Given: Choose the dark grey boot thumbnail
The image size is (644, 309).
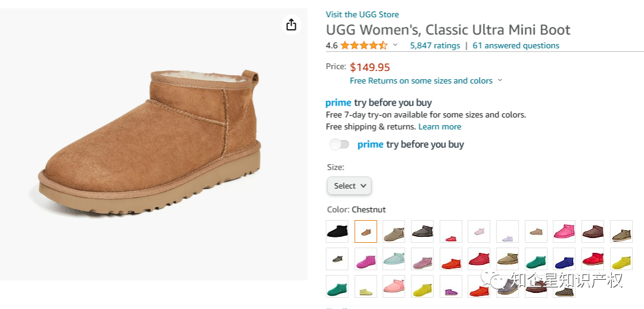Looking at the screenshot, I should pyautogui.click(x=422, y=231).
